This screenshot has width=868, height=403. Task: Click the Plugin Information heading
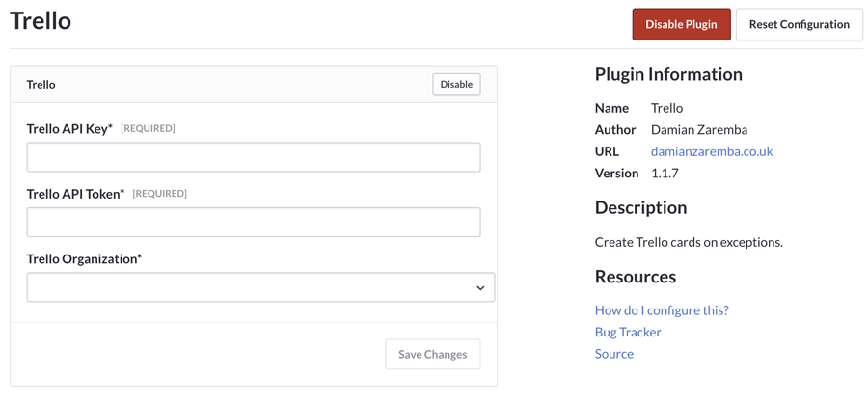[x=668, y=74]
